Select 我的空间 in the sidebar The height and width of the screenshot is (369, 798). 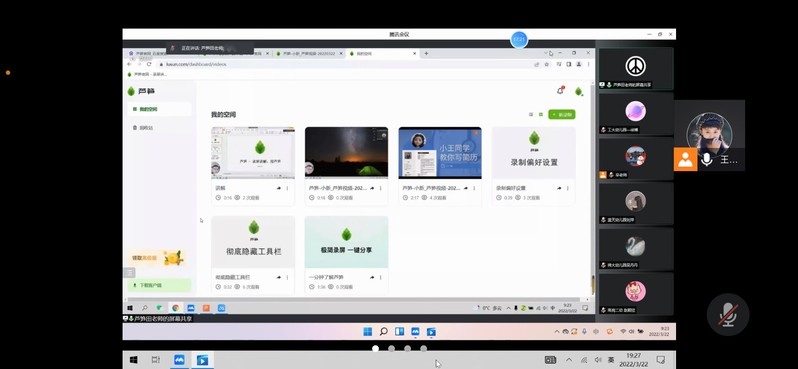(159, 109)
